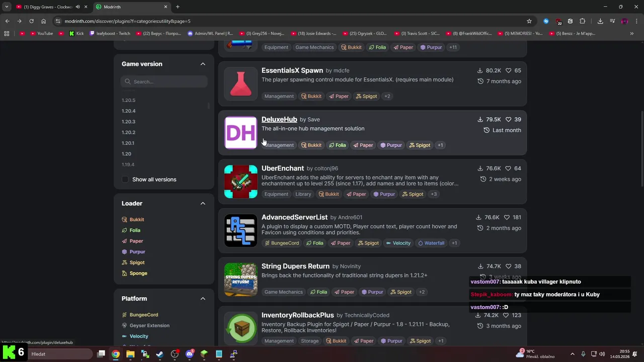Filter by the Spigot loader

(133, 262)
